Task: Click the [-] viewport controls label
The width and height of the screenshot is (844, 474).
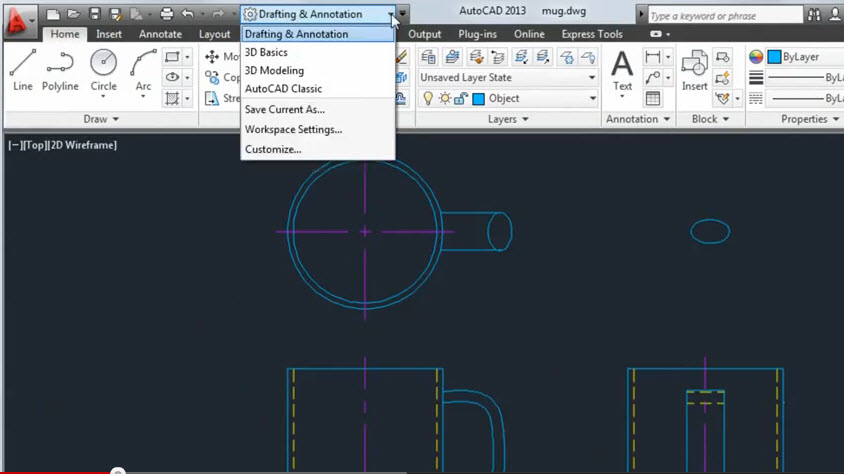Action: (x=15, y=145)
